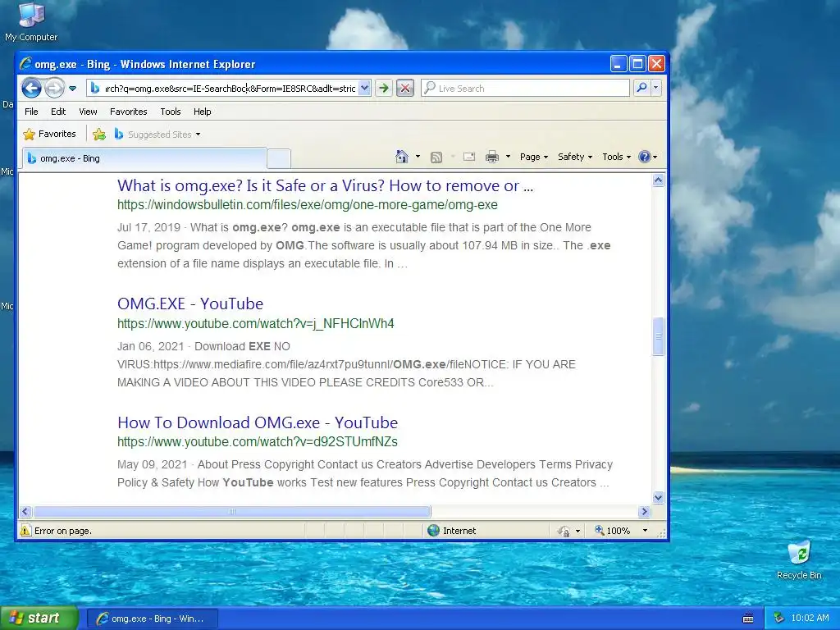Screen dimensions: 840x630
Task: Expand the Home button dropdown arrow
Action: pyautogui.click(x=418, y=157)
